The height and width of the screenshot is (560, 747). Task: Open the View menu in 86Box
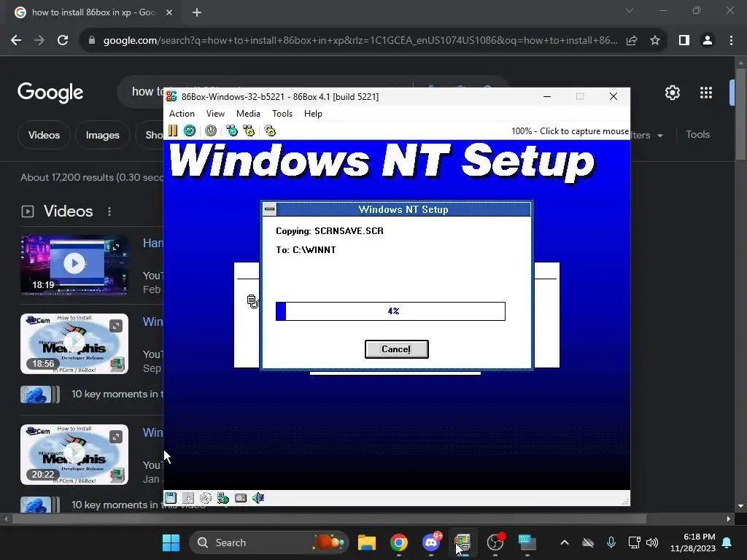click(215, 113)
